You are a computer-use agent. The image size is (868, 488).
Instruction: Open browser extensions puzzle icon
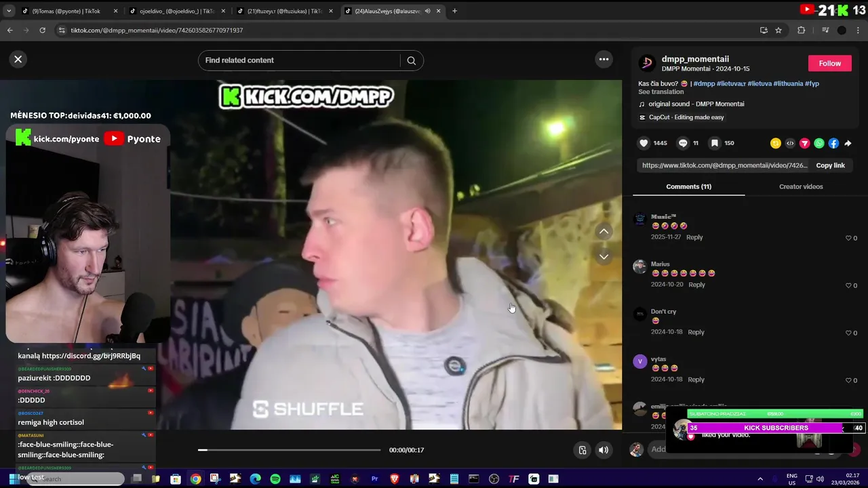click(801, 30)
